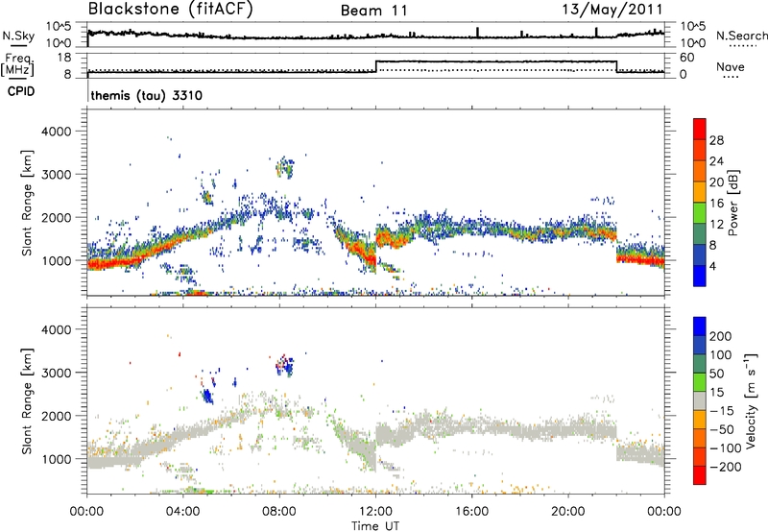
Task: Click the '60' Nave axis tick label
Action: (687, 58)
